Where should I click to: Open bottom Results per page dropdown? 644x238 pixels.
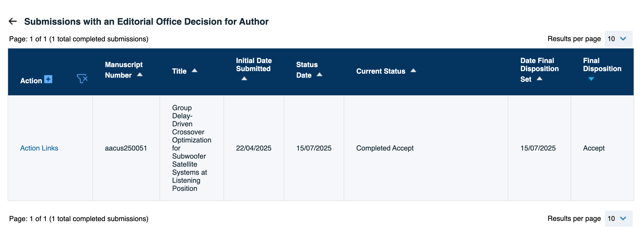click(618, 219)
